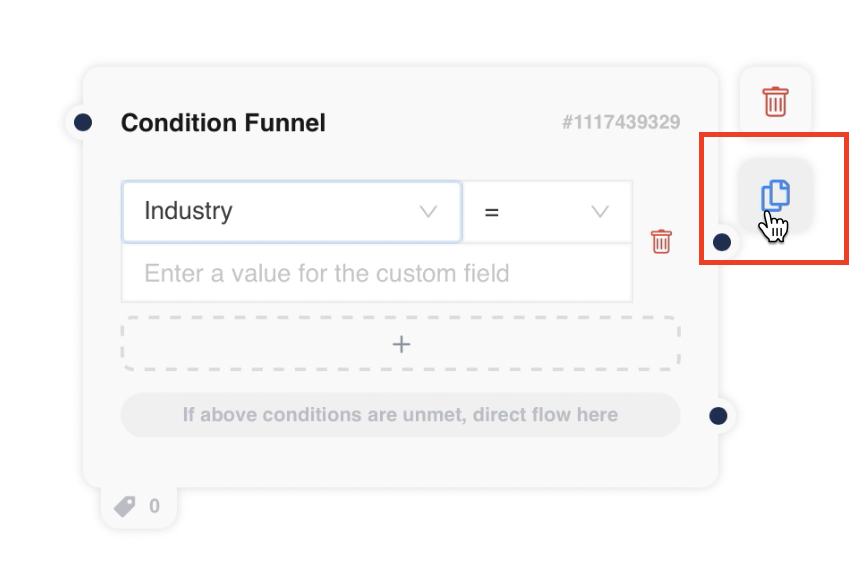
Task: Click the equals sign in the operator box
Action: click(491, 211)
